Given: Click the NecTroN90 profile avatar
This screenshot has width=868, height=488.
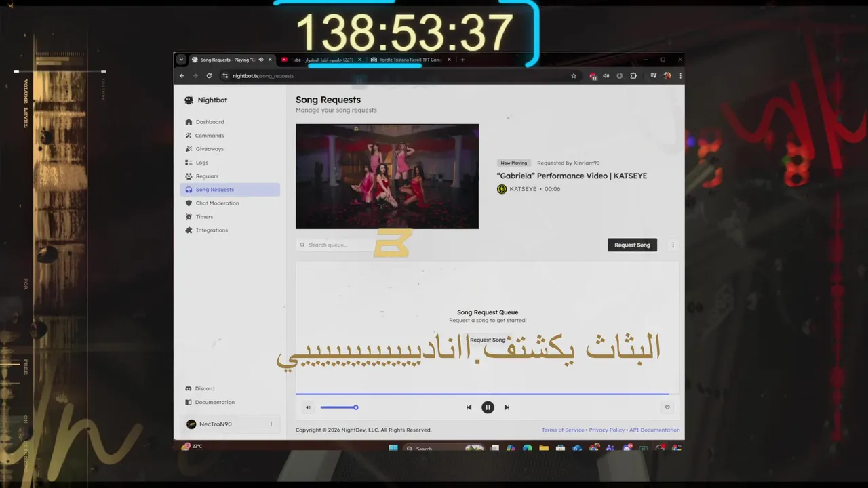Looking at the screenshot, I should pyautogui.click(x=191, y=424).
